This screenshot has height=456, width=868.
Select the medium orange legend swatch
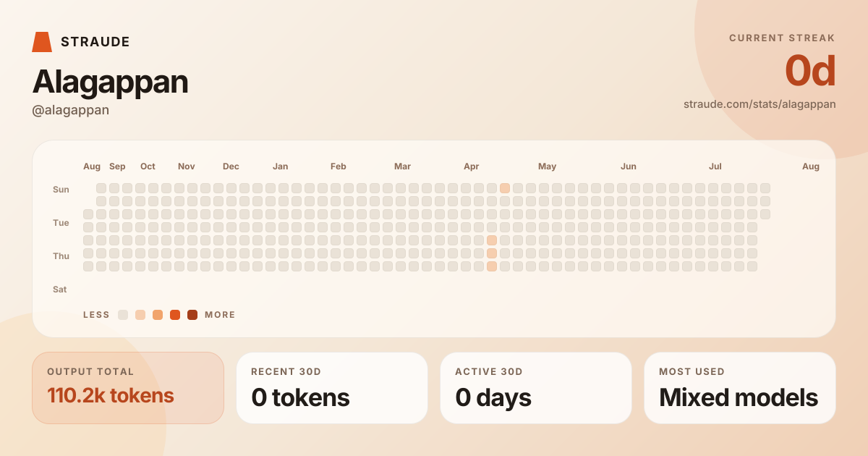(158, 315)
